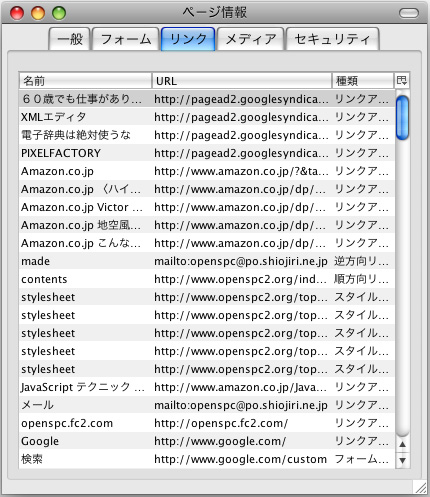This screenshot has width=430, height=497.
Task: Click the green zoom window button
Action: (59, 13)
